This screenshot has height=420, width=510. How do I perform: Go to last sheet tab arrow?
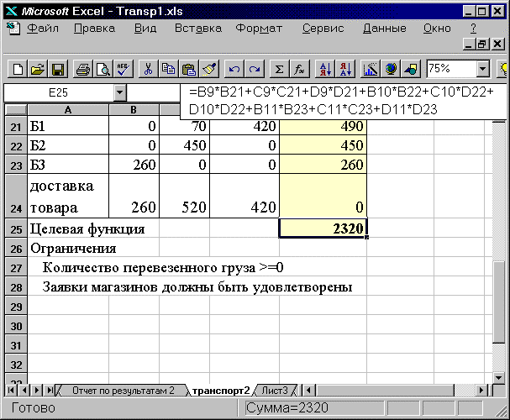[50, 390]
